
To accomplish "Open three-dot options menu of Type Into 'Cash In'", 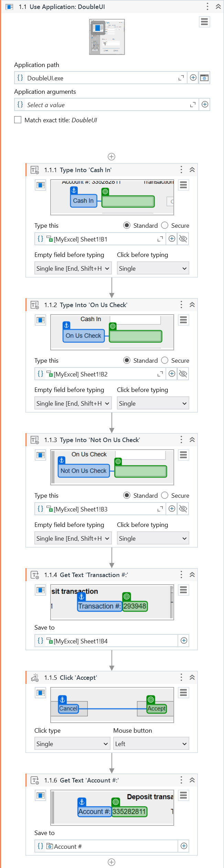I will (x=181, y=170).
